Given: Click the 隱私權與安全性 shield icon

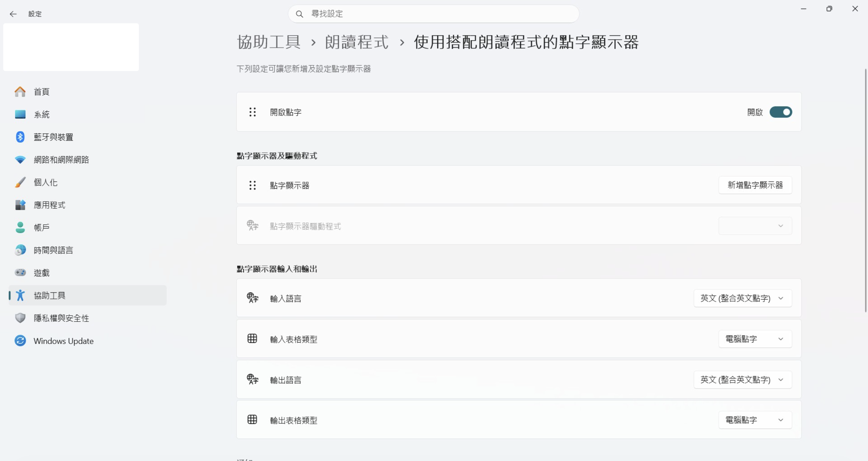Looking at the screenshot, I should pyautogui.click(x=20, y=318).
